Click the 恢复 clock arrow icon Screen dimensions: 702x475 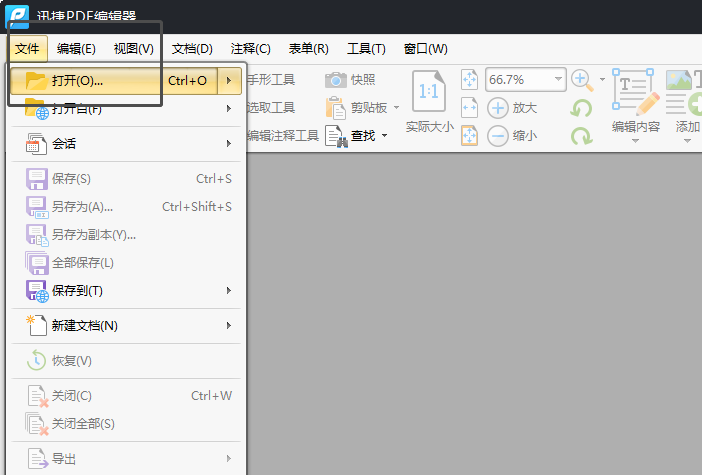pos(36,360)
